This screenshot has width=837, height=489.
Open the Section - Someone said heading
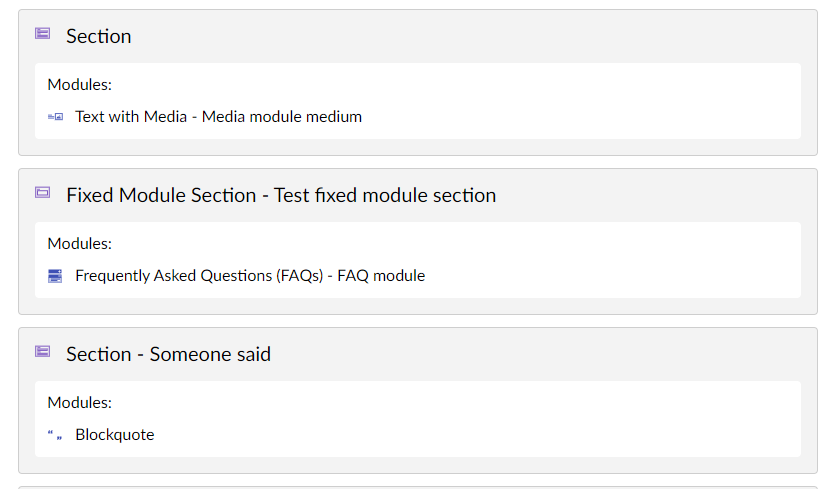click(169, 354)
